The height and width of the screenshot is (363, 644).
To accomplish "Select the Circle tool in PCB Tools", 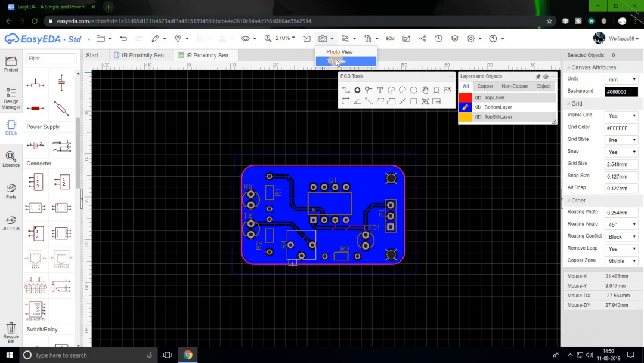I will [x=413, y=90].
